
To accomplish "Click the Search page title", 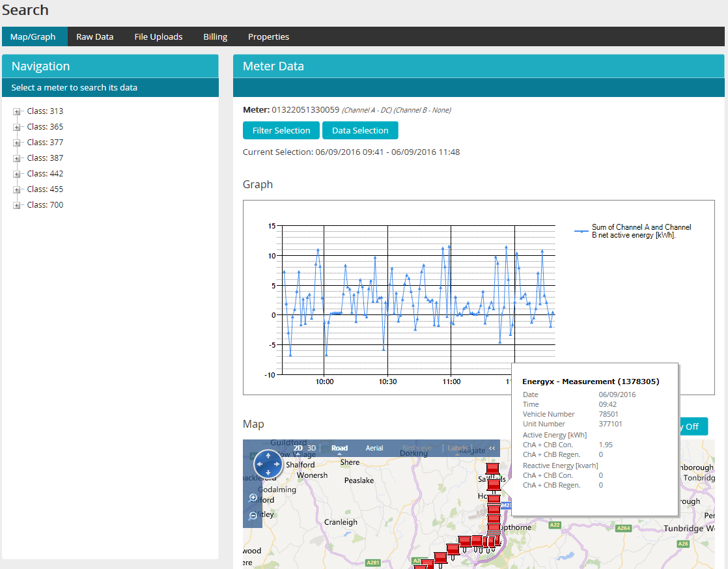I will click(25, 10).
